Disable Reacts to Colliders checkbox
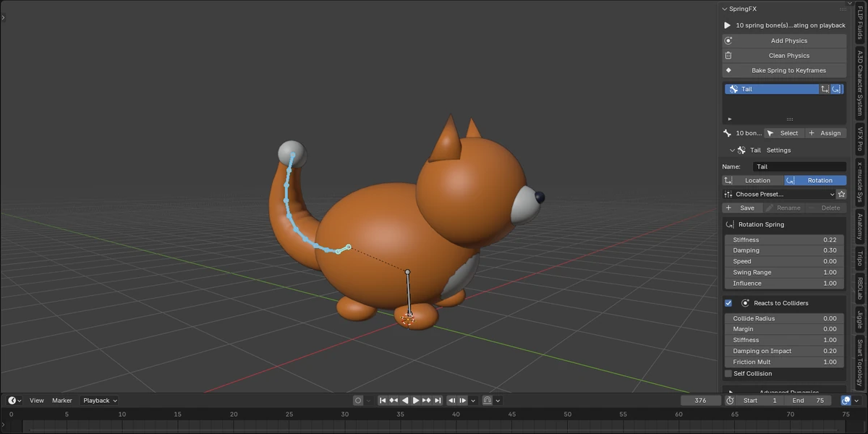Screen dimensions: 868x434 pyautogui.click(x=728, y=303)
